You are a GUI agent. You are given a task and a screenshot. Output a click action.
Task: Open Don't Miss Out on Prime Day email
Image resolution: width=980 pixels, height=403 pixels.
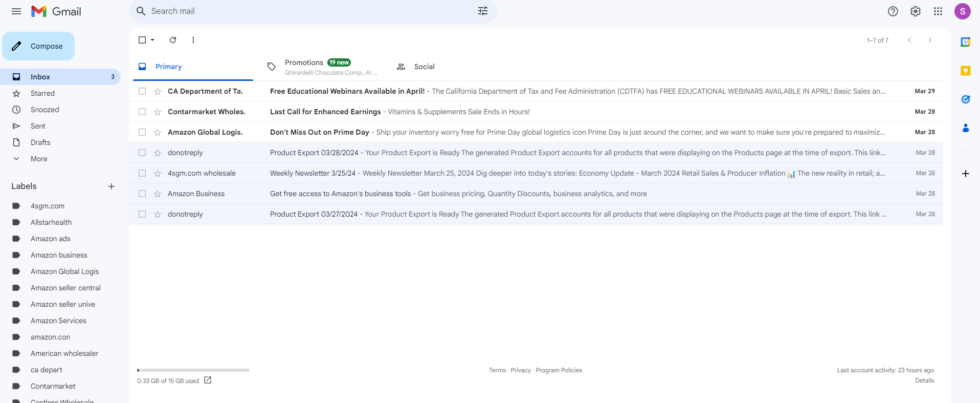pos(536,132)
